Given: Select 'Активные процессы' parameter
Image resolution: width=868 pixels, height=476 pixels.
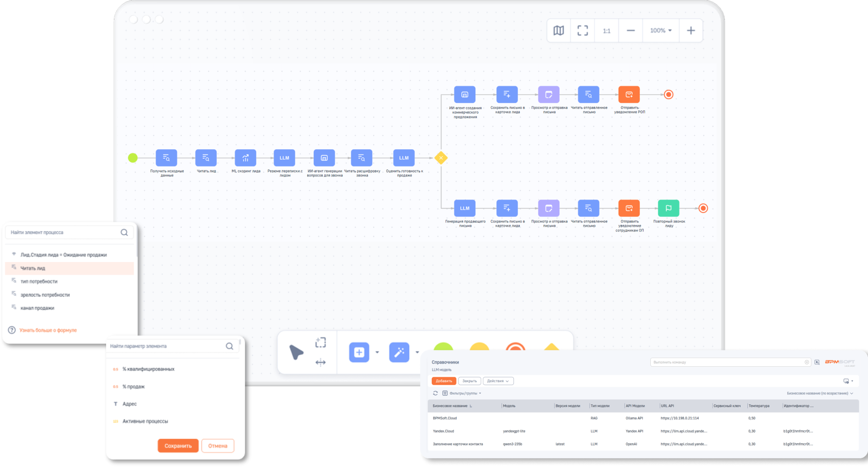Looking at the screenshot, I should [x=145, y=421].
